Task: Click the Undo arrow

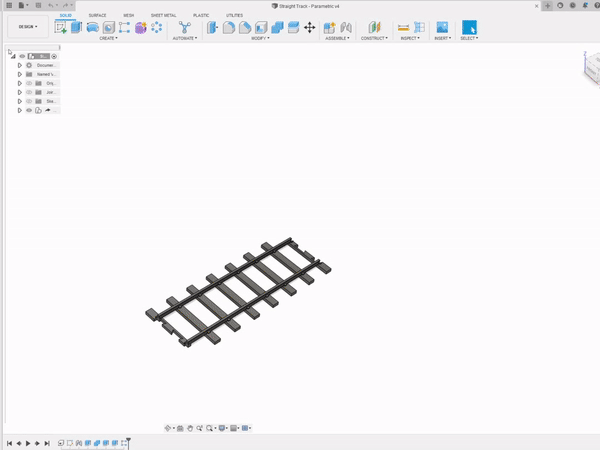Action: [50, 5]
